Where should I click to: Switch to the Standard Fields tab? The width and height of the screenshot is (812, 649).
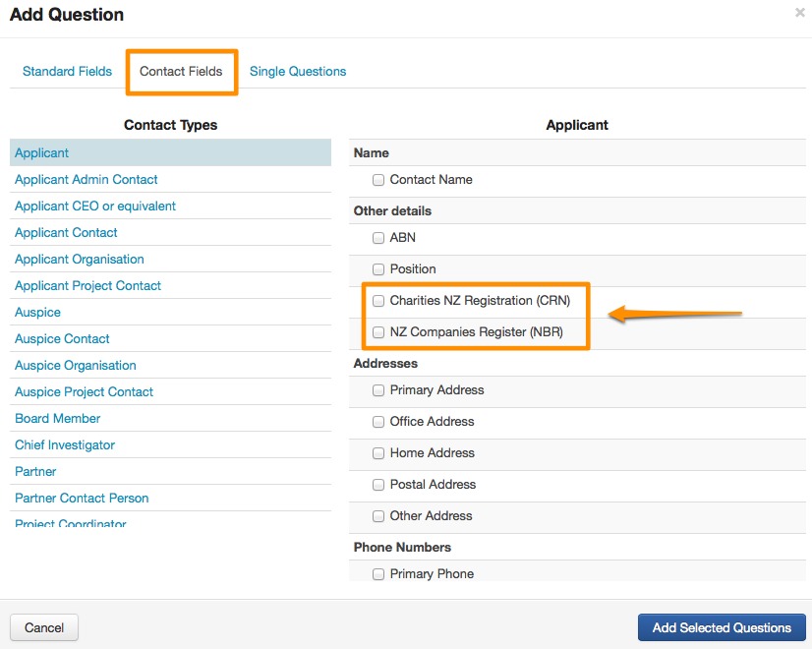(67, 71)
